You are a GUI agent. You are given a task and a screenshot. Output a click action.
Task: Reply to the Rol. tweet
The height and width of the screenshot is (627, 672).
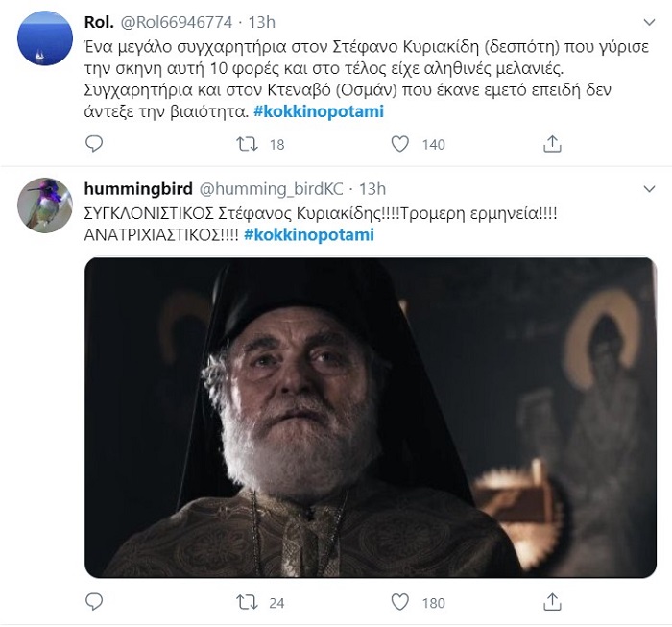click(94, 144)
